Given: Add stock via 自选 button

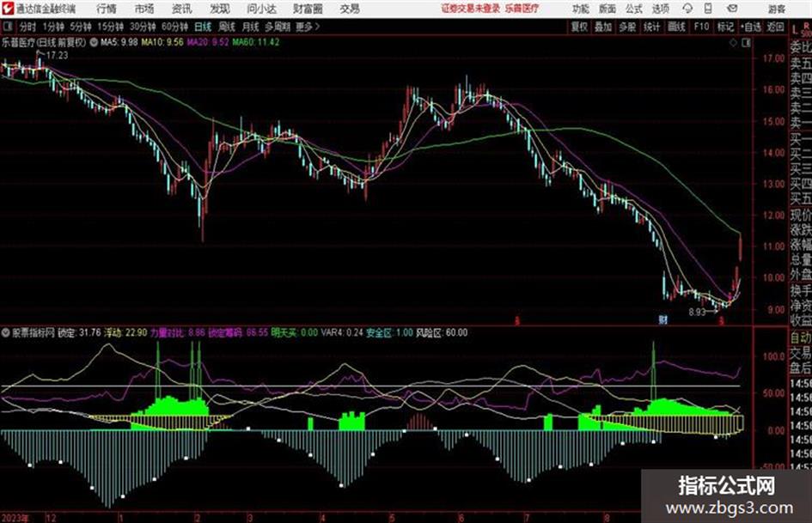Looking at the screenshot, I should click(750, 27).
